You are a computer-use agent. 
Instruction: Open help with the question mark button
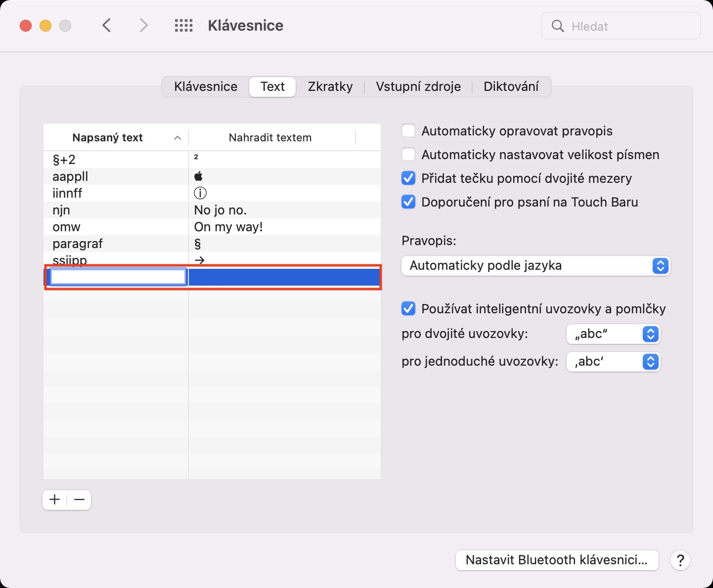[x=680, y=560]
